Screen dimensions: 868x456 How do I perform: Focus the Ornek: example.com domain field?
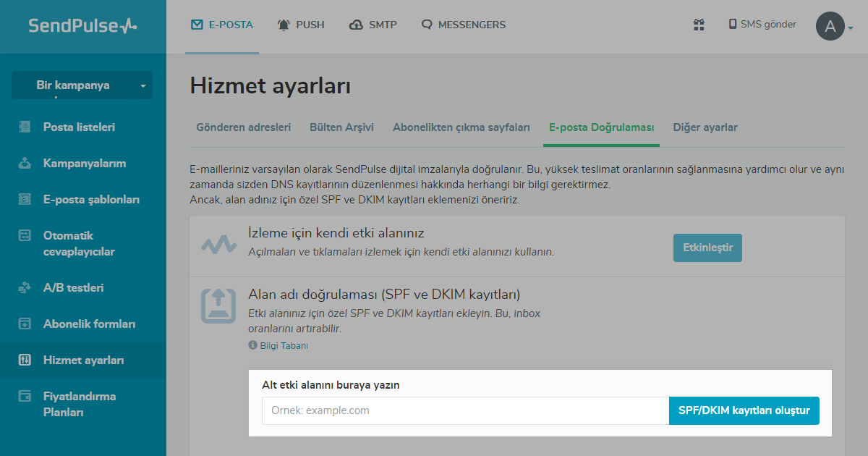pos(465,410)
